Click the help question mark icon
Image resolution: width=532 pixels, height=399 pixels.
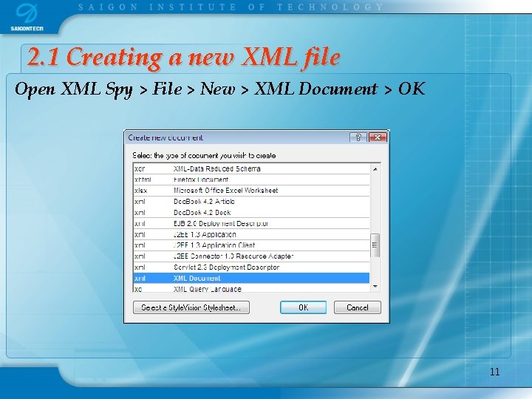(358, 137)
